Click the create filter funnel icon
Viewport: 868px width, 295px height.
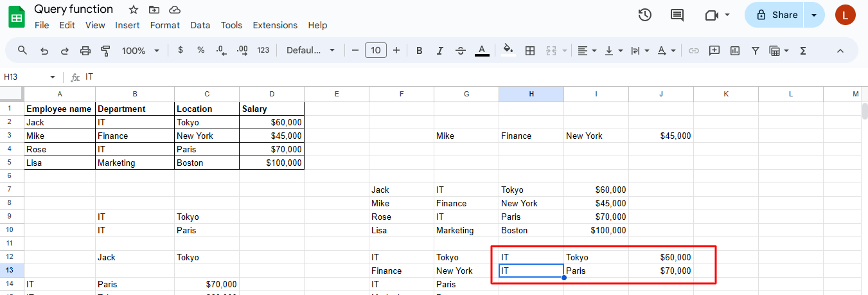[756, 51]
